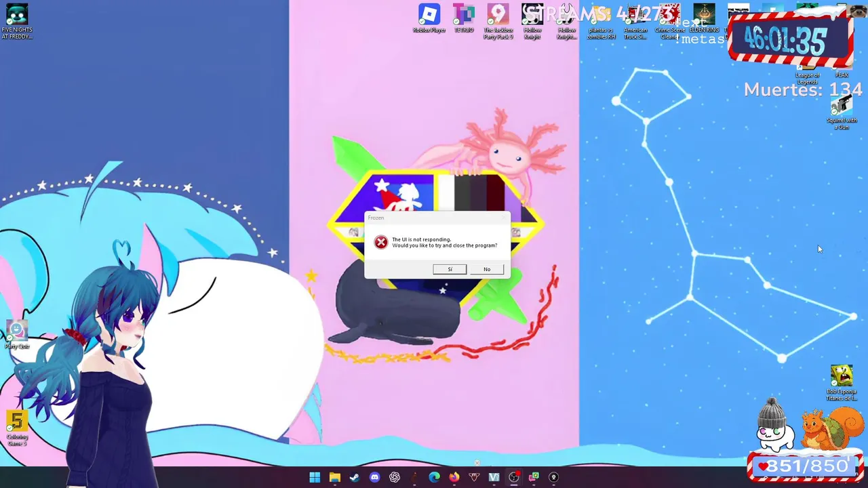Open the Crime Scene Cleaner desktop icon
The height and width of the screenshot is (488, 868).
coord(670,22)
